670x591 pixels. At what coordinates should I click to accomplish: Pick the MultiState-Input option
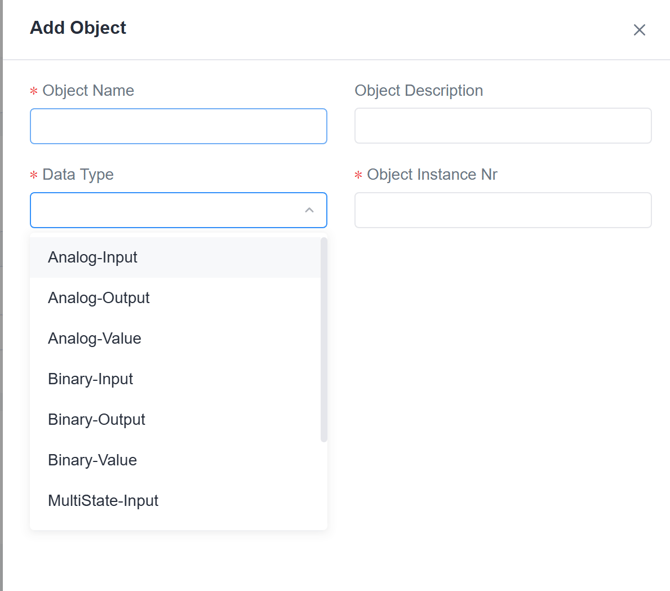coord(103,500)
